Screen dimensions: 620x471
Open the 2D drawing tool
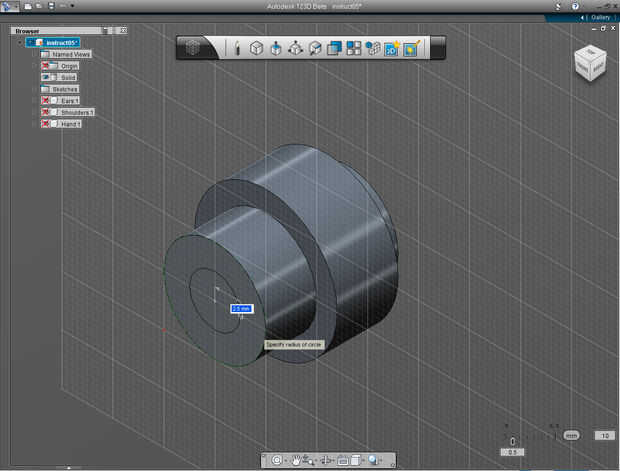pyautogui.click(x=392, y=48)
